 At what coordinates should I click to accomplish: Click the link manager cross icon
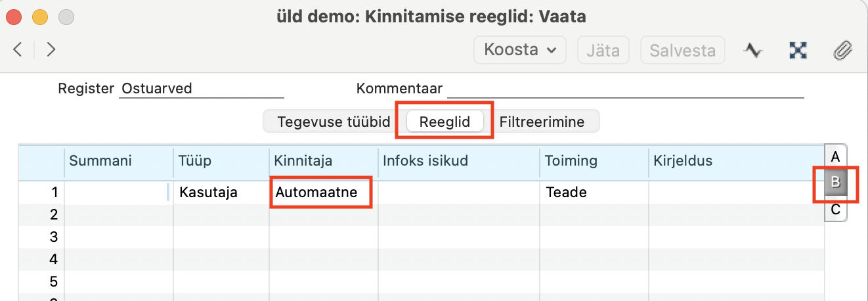click(798, 50)
